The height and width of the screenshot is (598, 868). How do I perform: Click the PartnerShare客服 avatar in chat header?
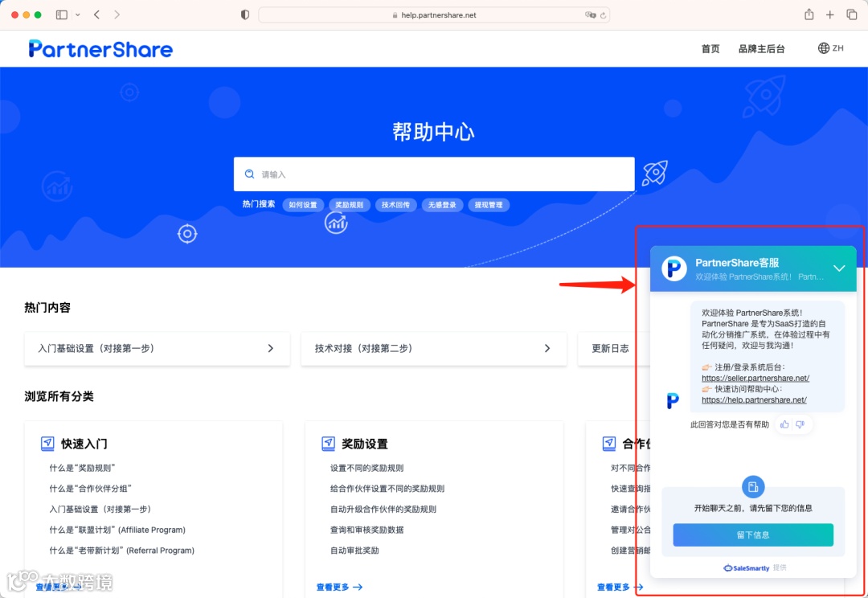click(x=674, y=268)
